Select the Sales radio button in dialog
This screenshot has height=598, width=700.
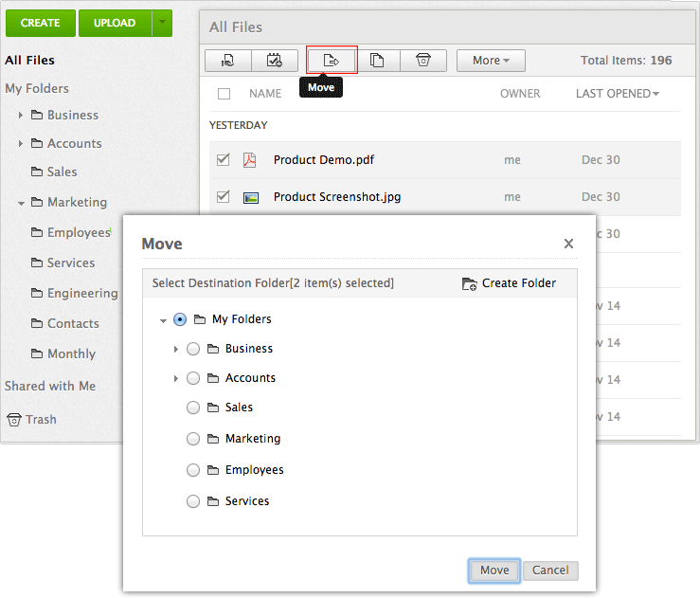193,408
